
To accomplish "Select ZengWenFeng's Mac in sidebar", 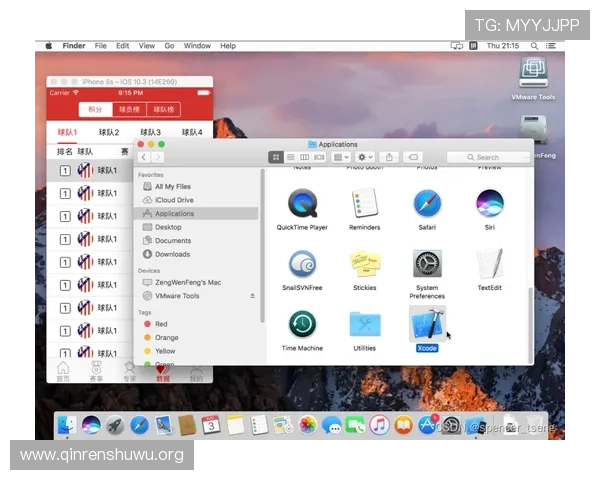I will (x=196, y=282).
